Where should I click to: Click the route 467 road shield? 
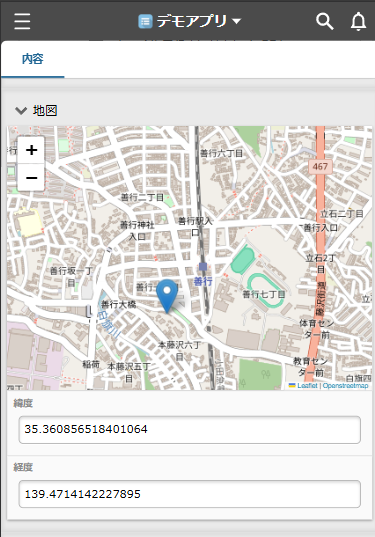(x=320, y=166)
